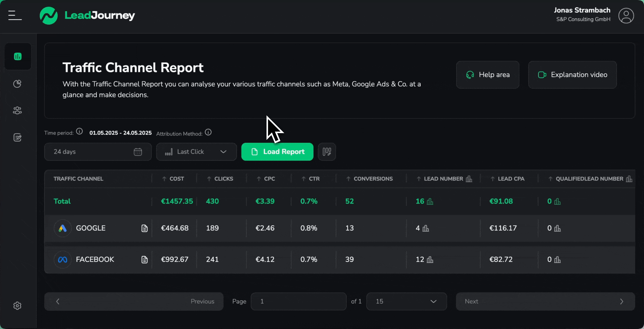
Task: Select the GOOGLE channel row name
Action: pos(91,228)
